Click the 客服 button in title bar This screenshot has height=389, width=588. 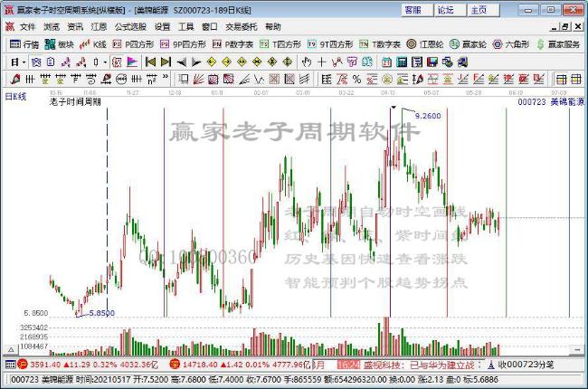click(x=417, y=10)
